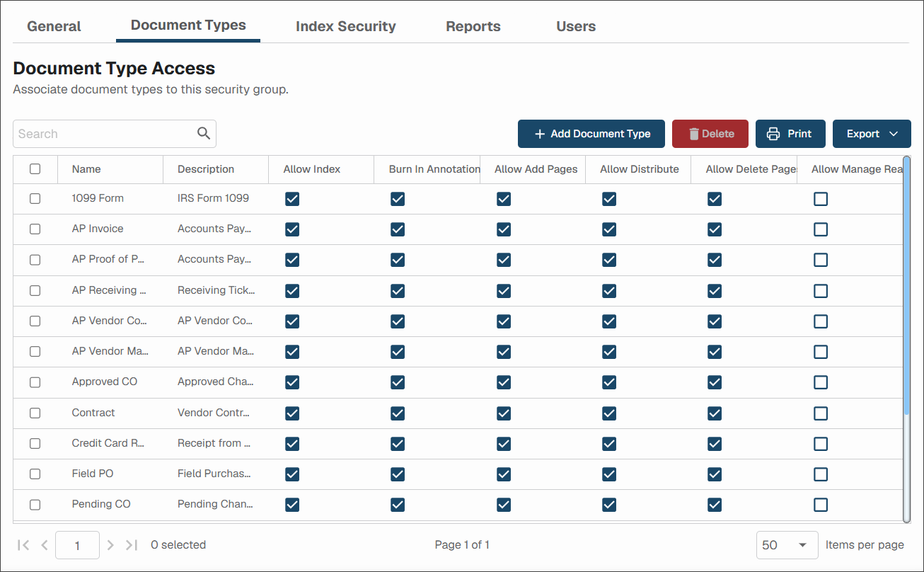The image size is (924, 572).
Task: Open the Export dropdown
Action: (872, 134)
